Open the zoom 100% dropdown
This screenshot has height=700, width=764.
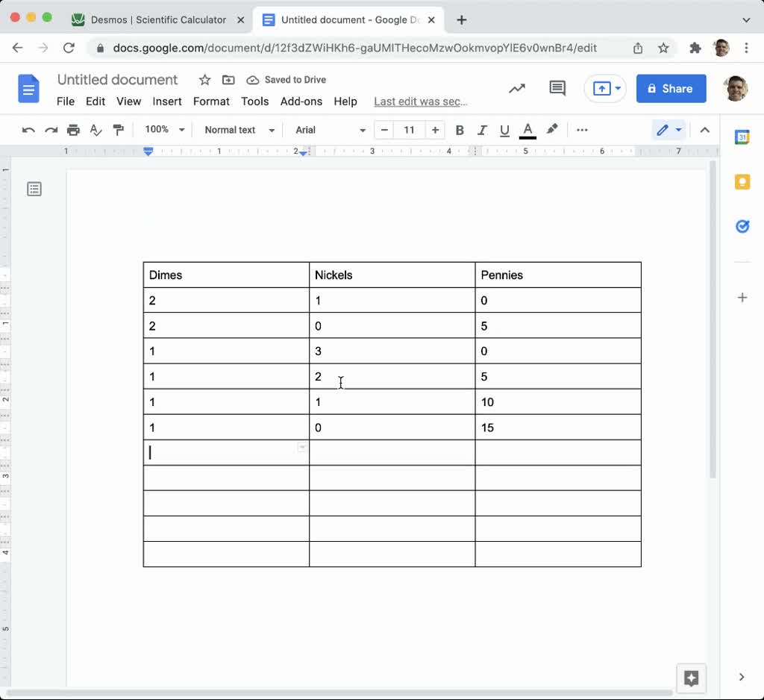click(x=164, y=130)
